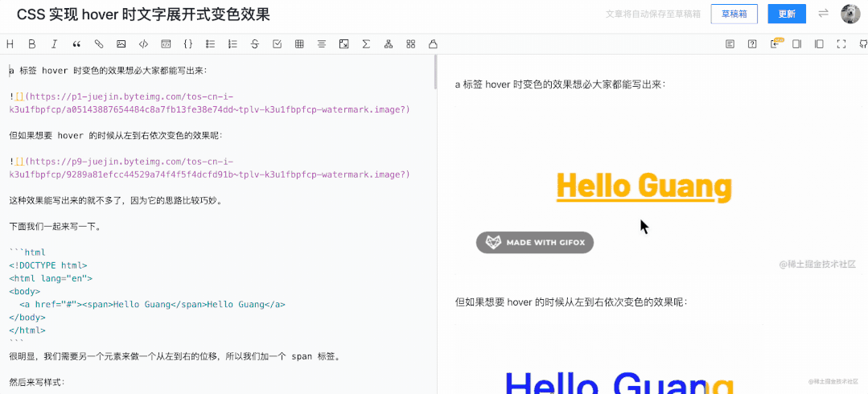Image resolution: width=868 pixels, height=394 pixels.
Task: Click the 草稿箱 drafts button
Action: (734, 14)
